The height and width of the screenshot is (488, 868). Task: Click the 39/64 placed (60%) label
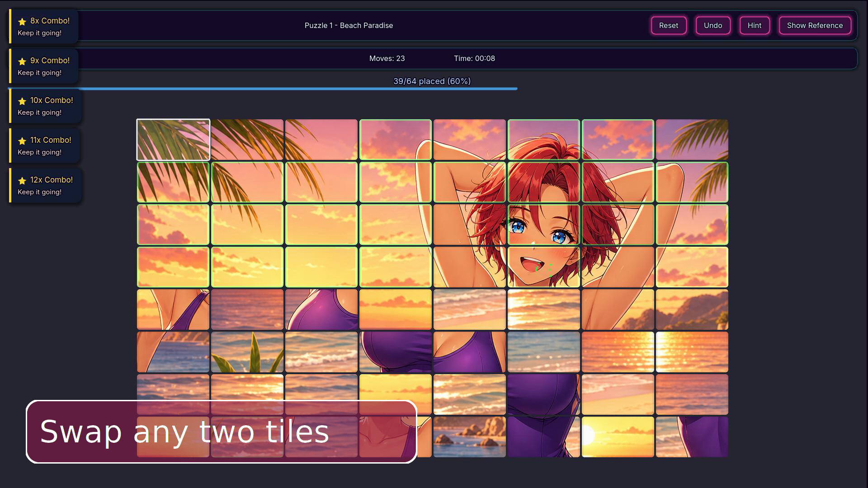[x=432, y=81]
